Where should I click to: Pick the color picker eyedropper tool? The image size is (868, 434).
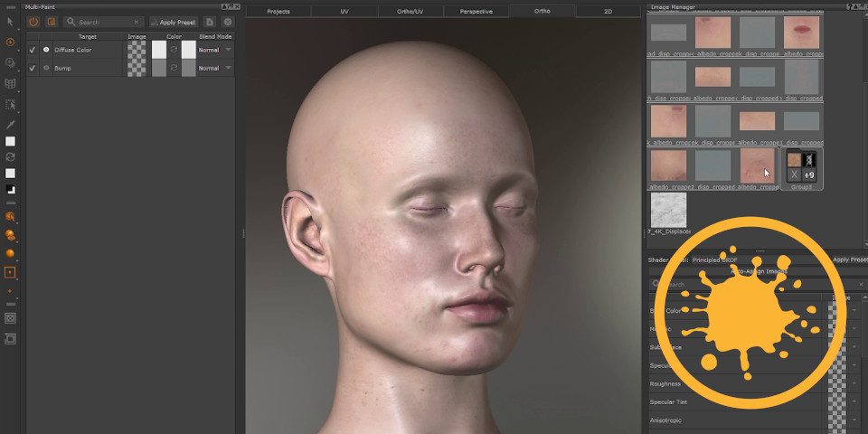pos(10,124)
